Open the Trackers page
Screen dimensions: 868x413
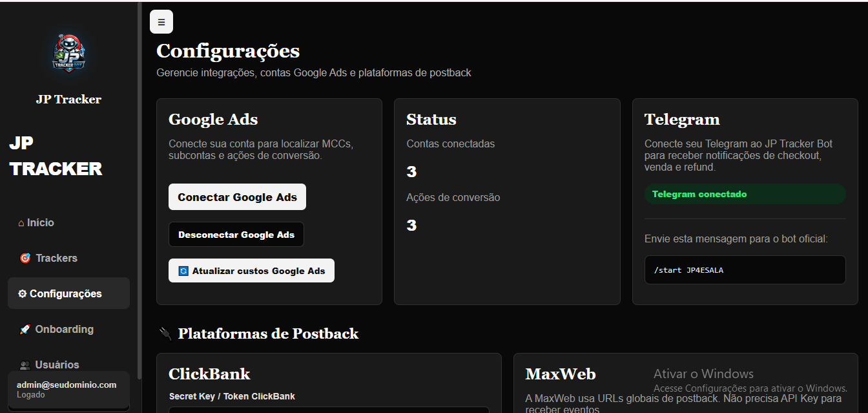68,258
